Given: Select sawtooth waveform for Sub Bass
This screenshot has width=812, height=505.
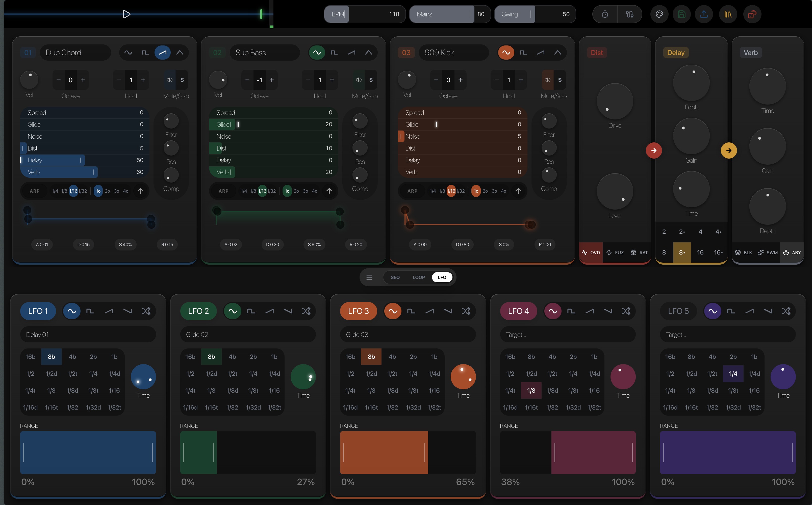Looking at the screenshot, I should point(351,53).
